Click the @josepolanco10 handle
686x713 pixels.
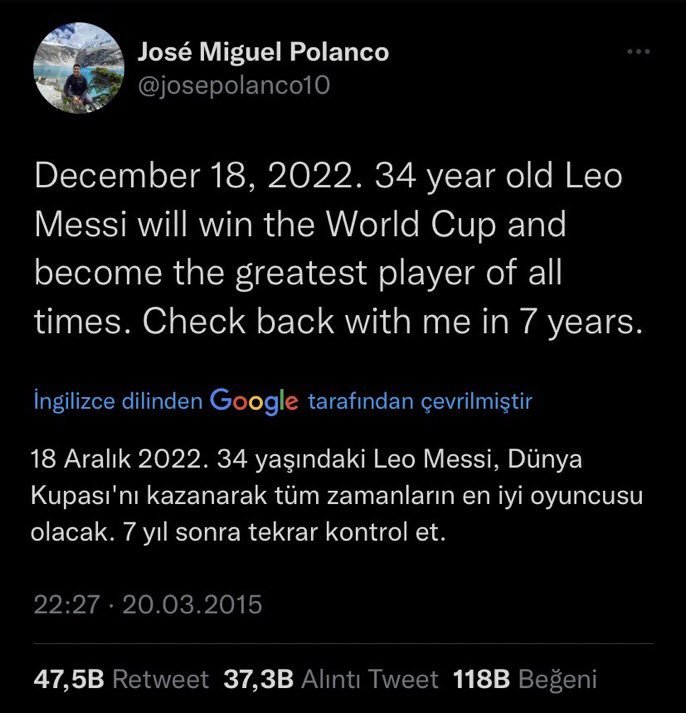(232, 86)
